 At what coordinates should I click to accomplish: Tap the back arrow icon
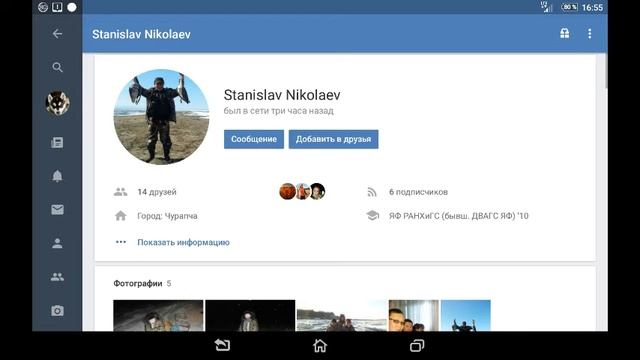coord(58,34)
